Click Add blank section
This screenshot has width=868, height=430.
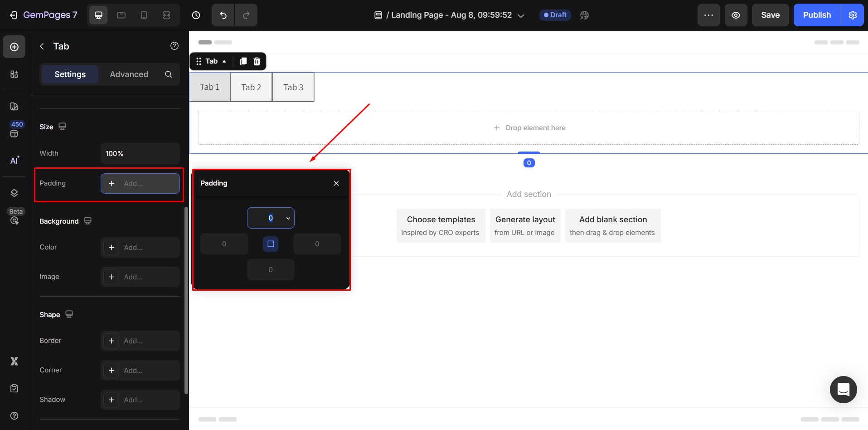(612, 225)
